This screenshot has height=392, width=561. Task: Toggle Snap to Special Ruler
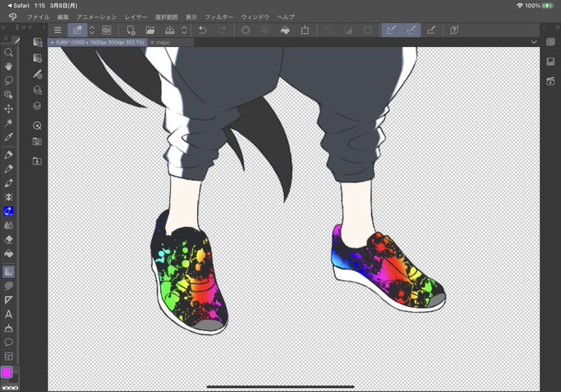411,31
